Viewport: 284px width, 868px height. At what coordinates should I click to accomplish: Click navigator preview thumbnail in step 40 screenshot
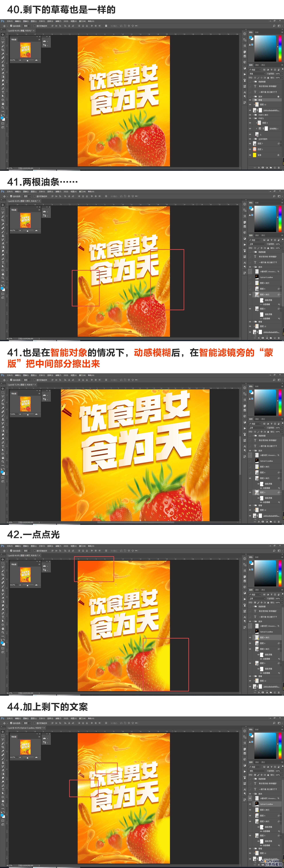25,50
